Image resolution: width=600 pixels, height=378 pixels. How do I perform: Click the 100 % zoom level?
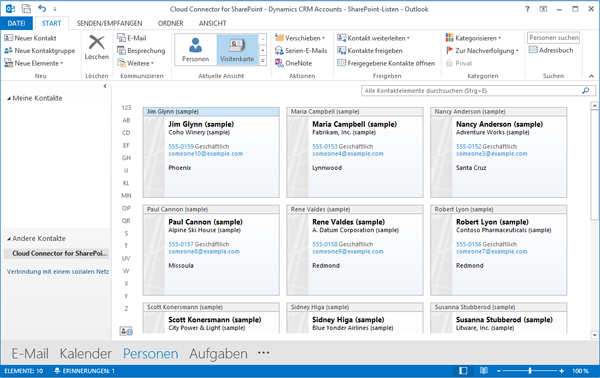click(x=580, y=371)
